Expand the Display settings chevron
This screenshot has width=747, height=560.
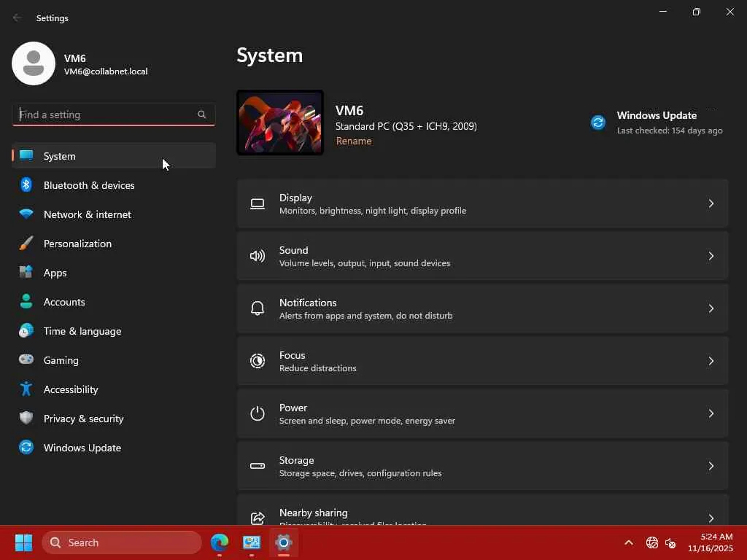pyautogui.click(x=711, y=203)
